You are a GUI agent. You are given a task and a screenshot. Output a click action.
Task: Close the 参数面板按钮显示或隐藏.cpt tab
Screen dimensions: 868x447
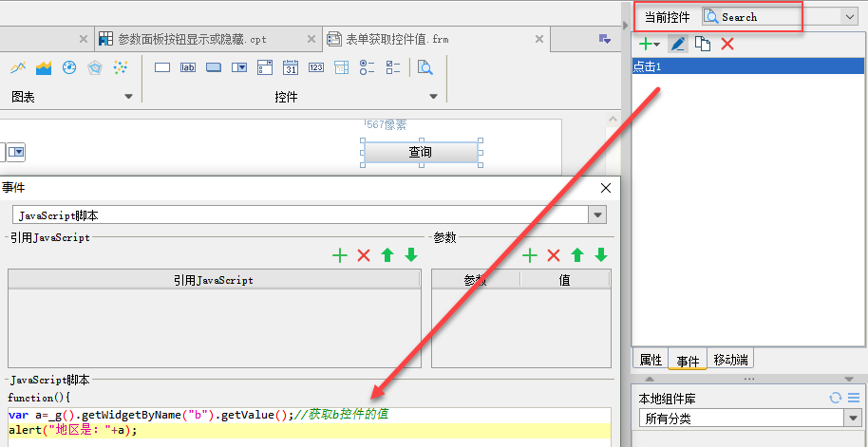[x=312, y=39]
